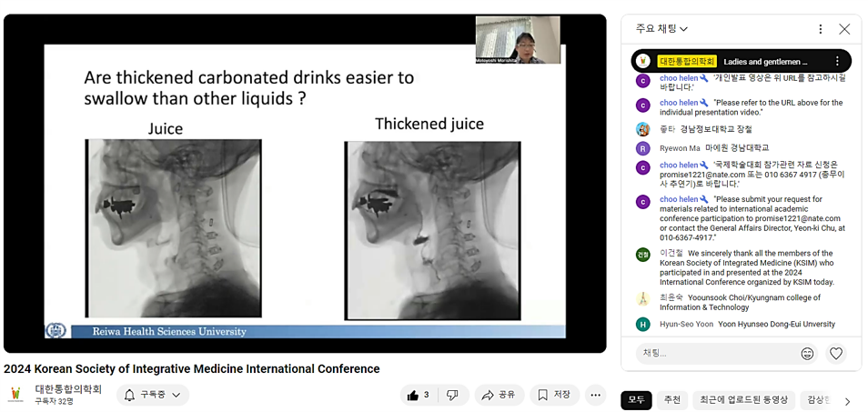
Task: Open chat options three-dot menu
Action: coord(820,29)
